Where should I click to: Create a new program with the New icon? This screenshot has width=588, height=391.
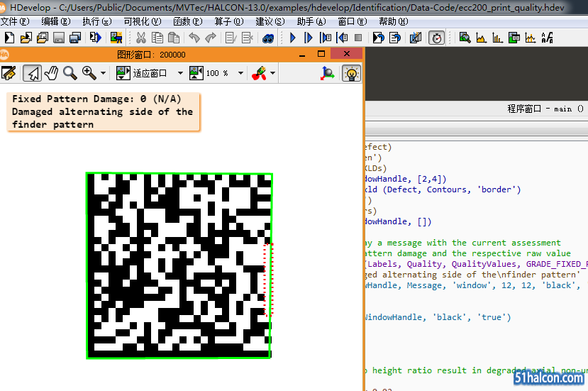pos(9,38)
